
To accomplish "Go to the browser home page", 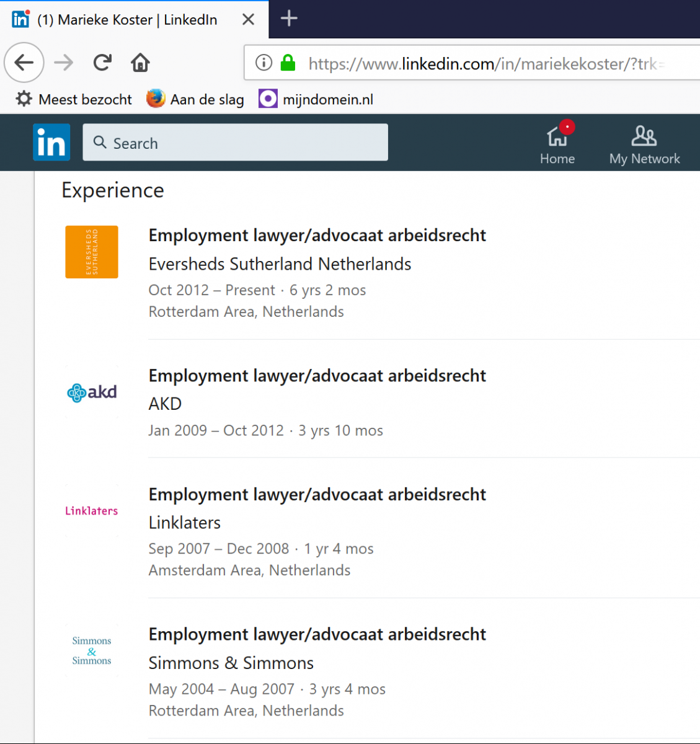I will pos(140,63).
